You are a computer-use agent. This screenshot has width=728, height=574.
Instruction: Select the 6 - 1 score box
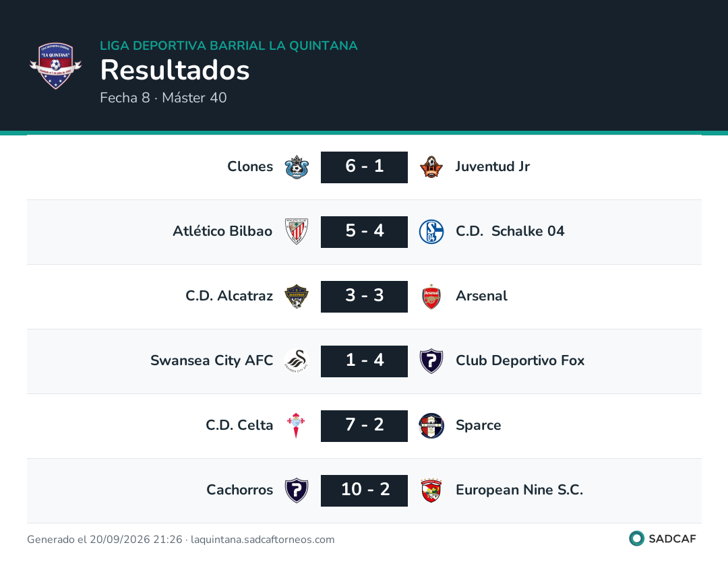pyautogui.click(x=364, y=167)
